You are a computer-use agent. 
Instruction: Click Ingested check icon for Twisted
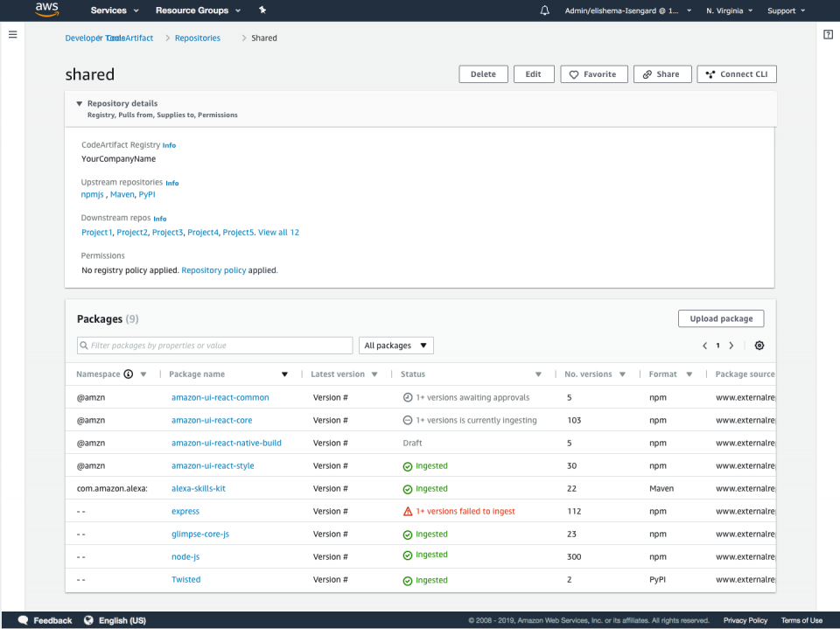(x=408, y=581)
